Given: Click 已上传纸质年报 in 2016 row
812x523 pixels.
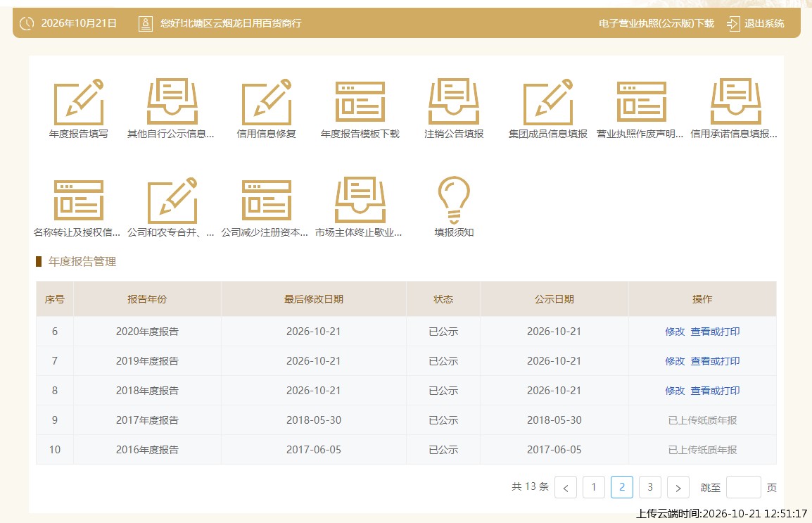Looking at the screenshot, I should (x=702, y=450).
